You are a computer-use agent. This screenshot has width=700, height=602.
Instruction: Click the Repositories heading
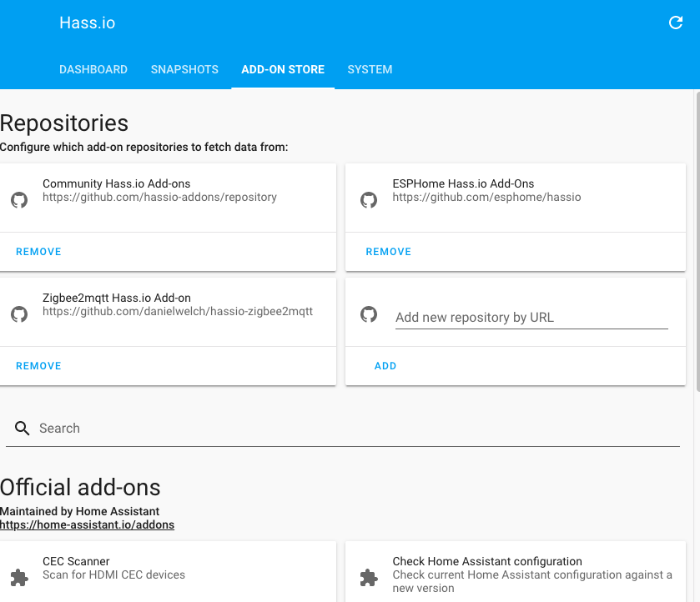[x=64, y=123]
